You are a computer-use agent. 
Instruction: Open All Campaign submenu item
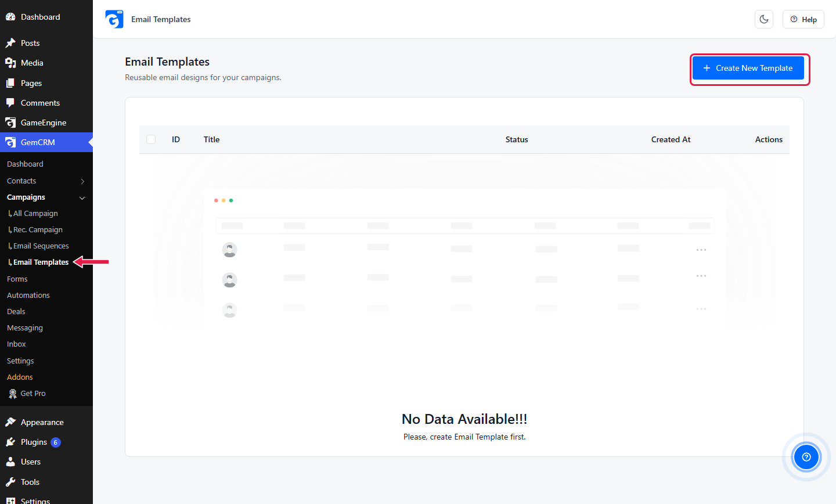click(35, 214)
